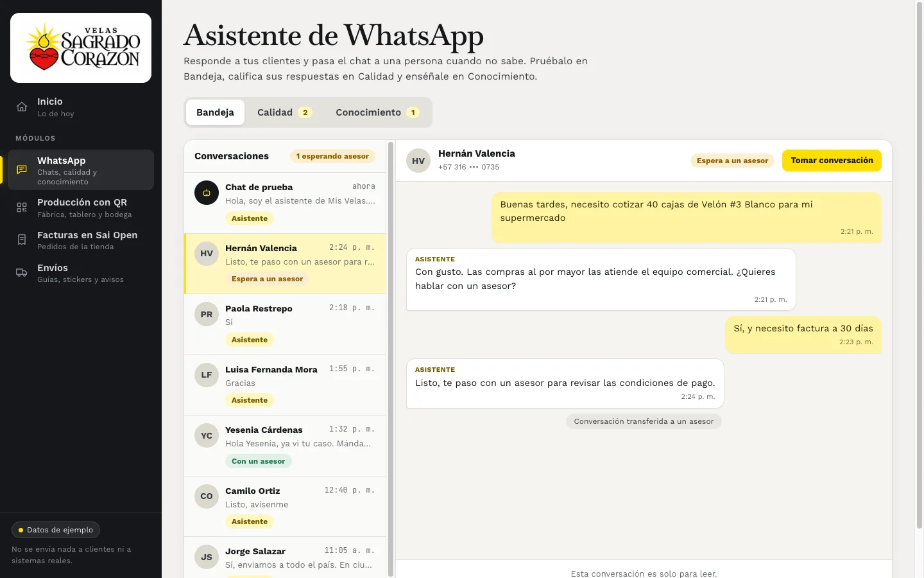Open Jorge Salazar's conversation

285,557
